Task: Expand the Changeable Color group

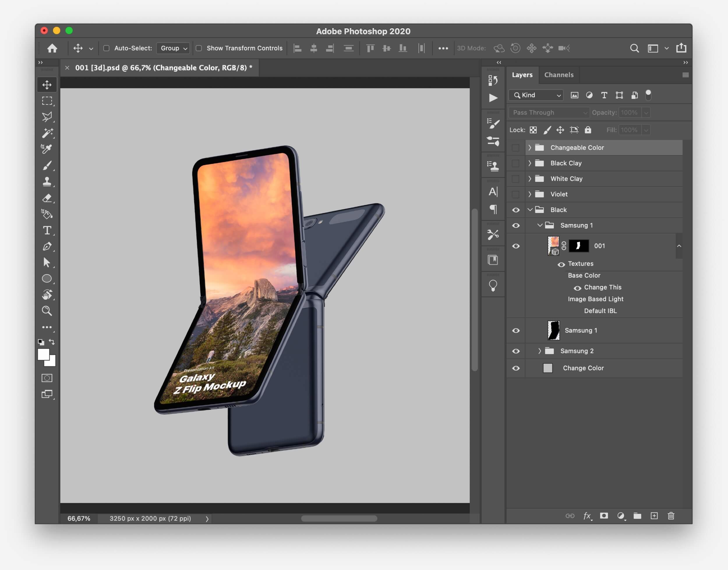Action: click(x=530, y=148)
